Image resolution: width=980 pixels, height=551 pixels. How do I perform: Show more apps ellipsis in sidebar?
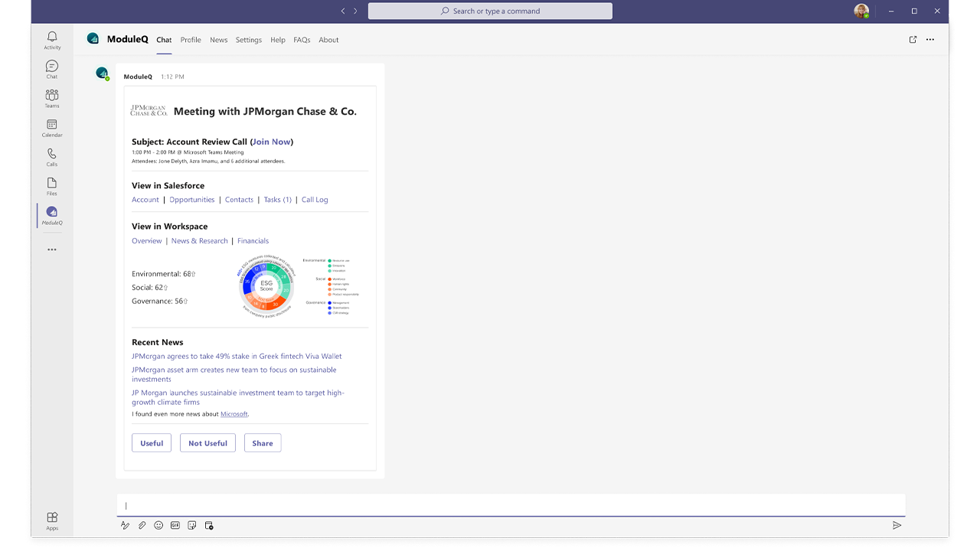point(52,249)
